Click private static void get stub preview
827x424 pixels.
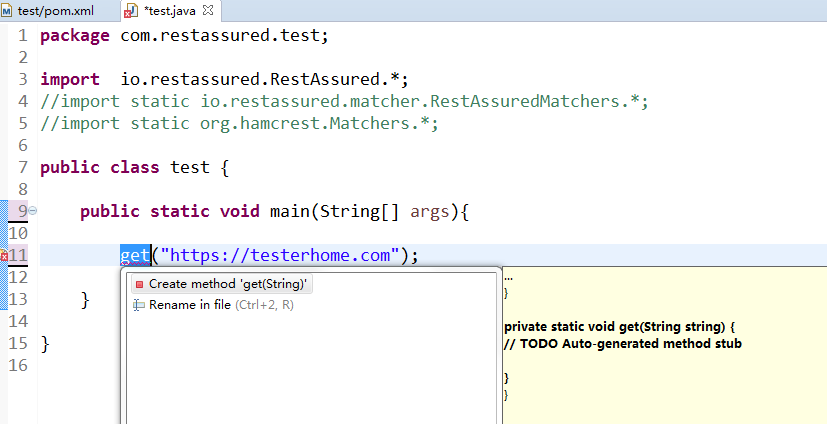pyautogui.click(x=620, y=327)
